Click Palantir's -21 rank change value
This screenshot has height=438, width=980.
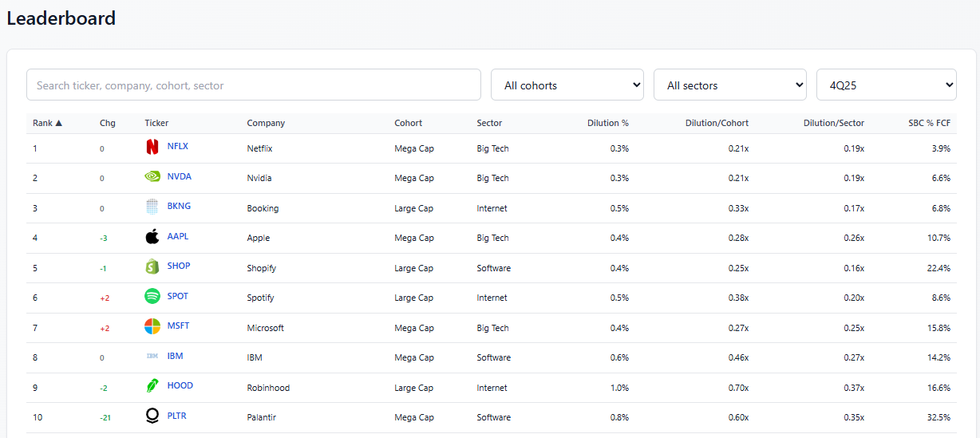point(105,418)
